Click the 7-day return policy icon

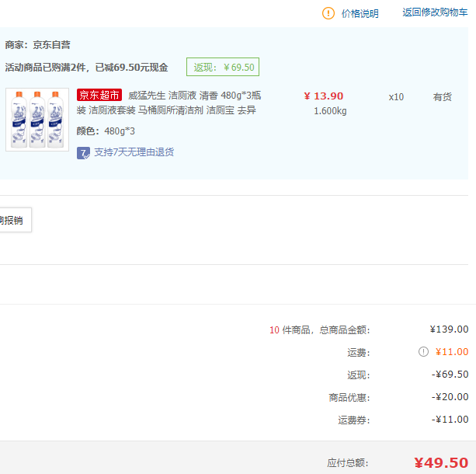[x=83, y=152]
